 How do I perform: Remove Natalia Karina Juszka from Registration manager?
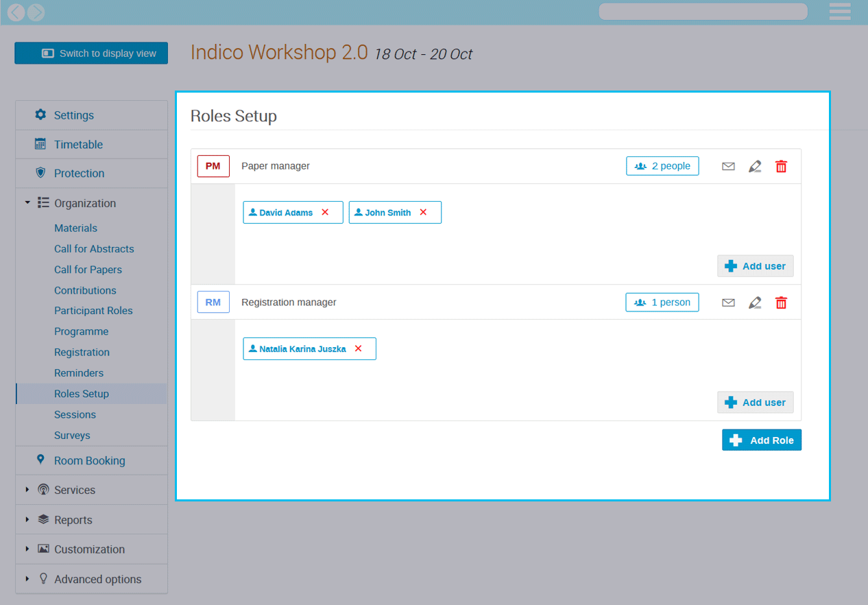click(x=358, y=348)
